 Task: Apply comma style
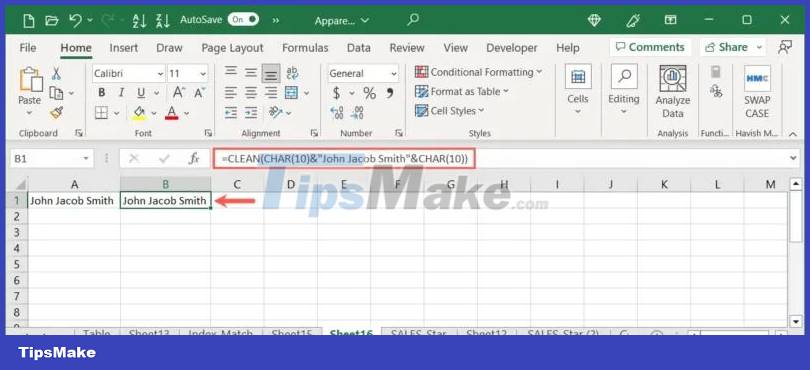[x=390, y=93]
